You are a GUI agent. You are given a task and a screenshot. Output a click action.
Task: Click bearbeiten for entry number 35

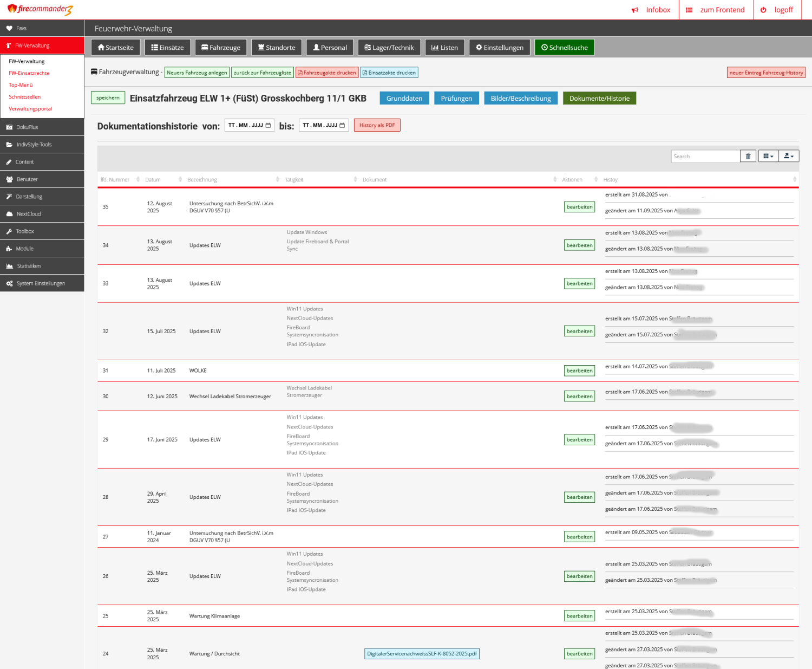coord(579,207)
